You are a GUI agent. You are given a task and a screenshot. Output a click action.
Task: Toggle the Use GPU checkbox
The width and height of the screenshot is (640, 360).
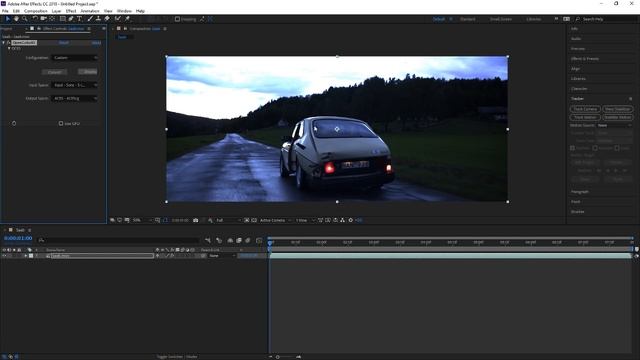click(x=61, y=123)
